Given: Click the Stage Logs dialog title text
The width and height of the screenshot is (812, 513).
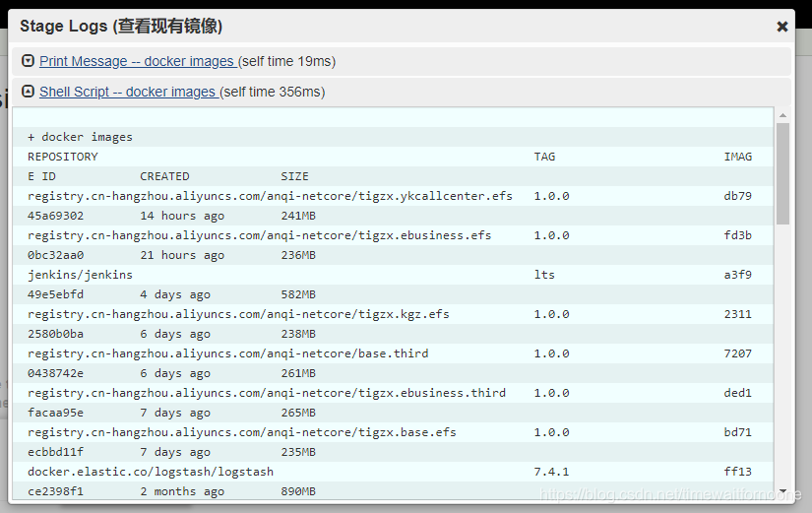Looking at the screenshot, I should click(x=121, y=26).
